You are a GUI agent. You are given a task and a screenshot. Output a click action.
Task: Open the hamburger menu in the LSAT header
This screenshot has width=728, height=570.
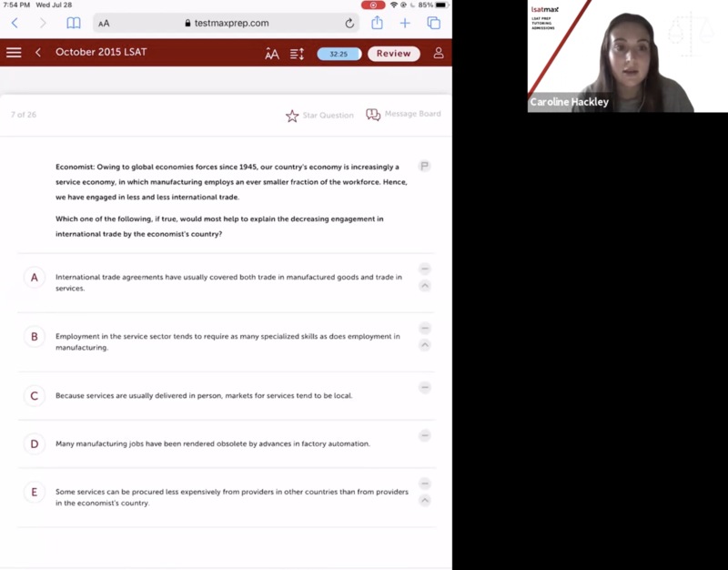tap(14, 53)
